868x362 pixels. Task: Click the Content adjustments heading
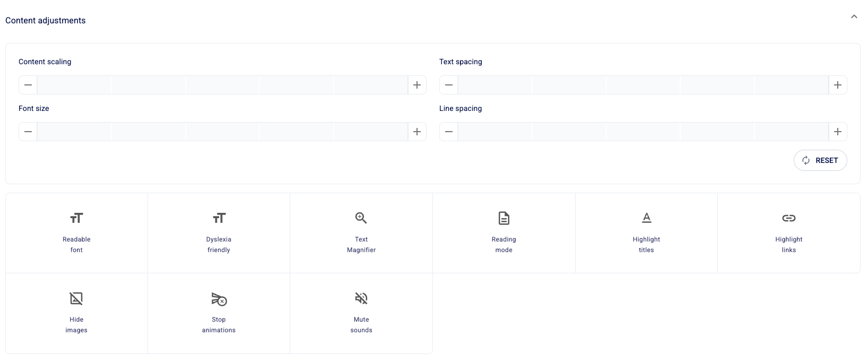[x=46, y=21]
